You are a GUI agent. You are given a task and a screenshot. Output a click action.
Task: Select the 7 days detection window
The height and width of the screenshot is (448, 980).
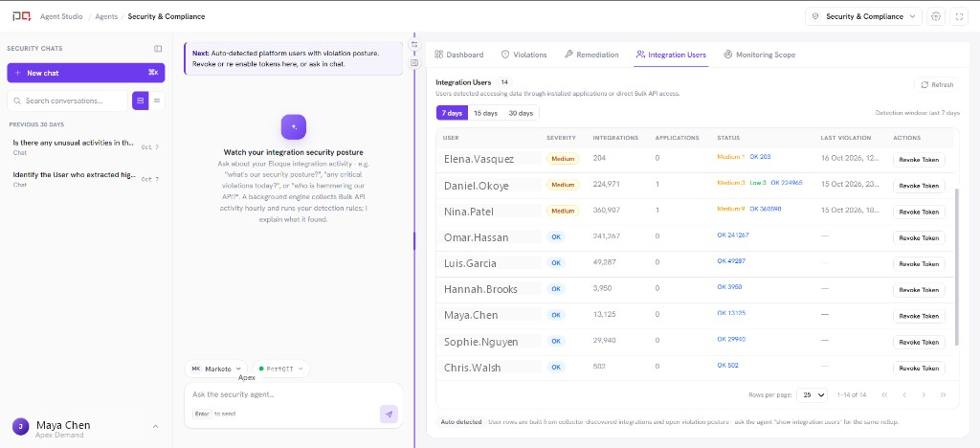click(x=452, y=113)
